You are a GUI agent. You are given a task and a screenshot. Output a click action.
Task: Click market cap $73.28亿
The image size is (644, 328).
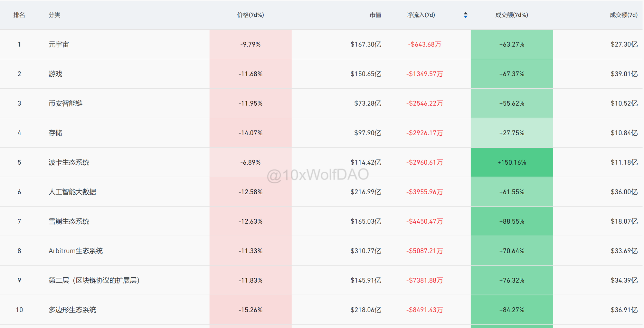click(368, 103)
